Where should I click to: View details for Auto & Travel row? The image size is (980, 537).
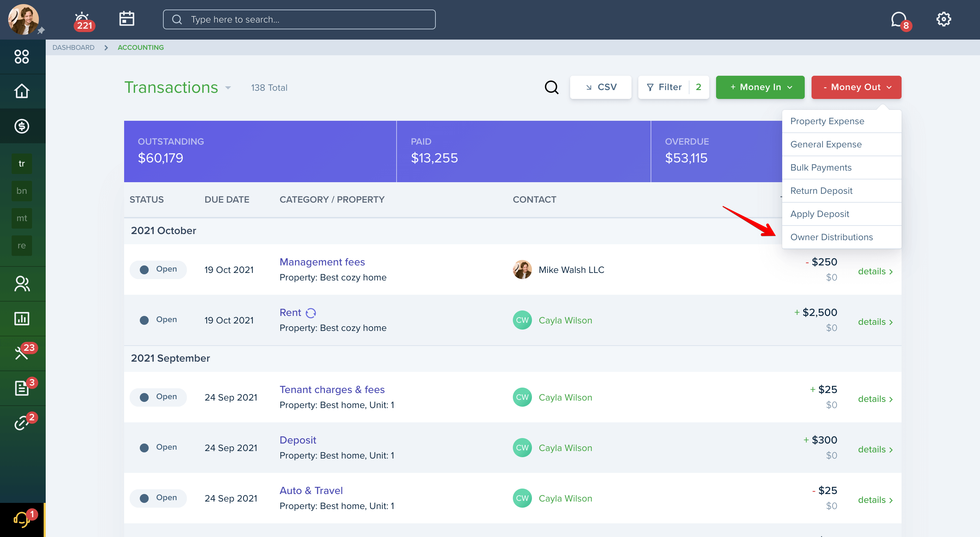click(875, 500)
